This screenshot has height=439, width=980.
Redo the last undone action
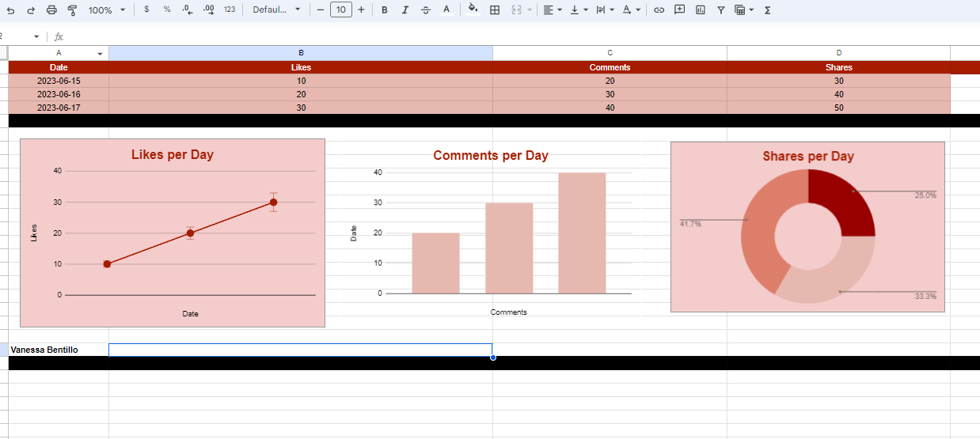tap(31, 10)
